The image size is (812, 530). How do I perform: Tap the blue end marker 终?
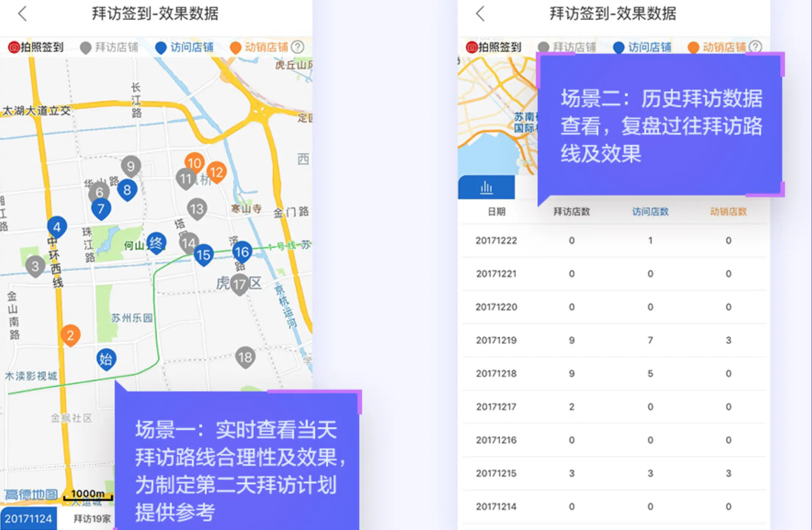pyautogui.click(x=156, y=243)
